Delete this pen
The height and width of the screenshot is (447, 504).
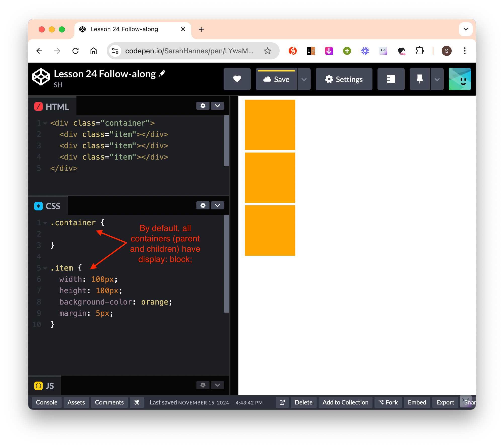304,402
